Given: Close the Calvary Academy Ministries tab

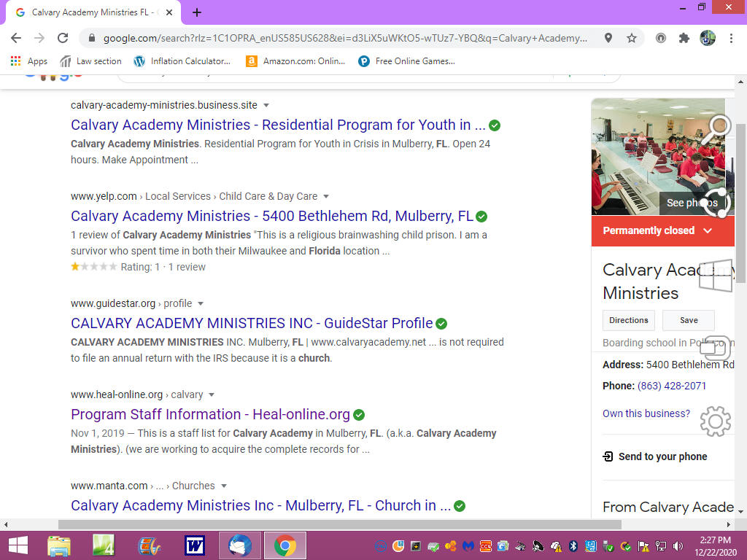Looking at the screenshot, I should tap(169, 13).
